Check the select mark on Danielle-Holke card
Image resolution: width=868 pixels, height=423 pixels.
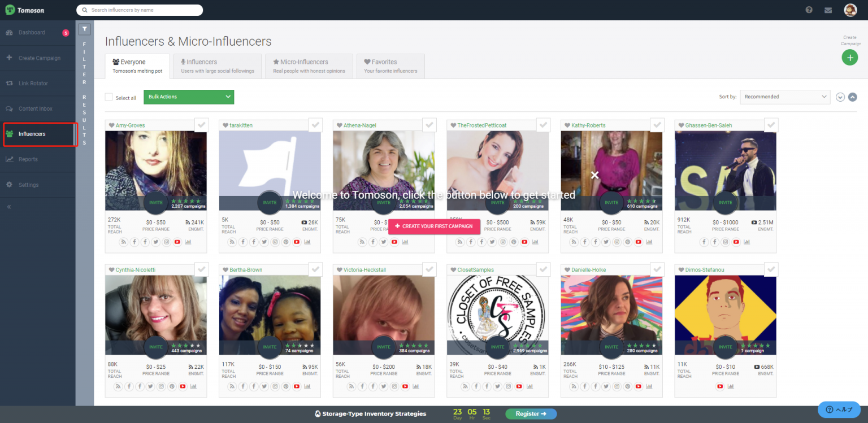coord(657,269)
